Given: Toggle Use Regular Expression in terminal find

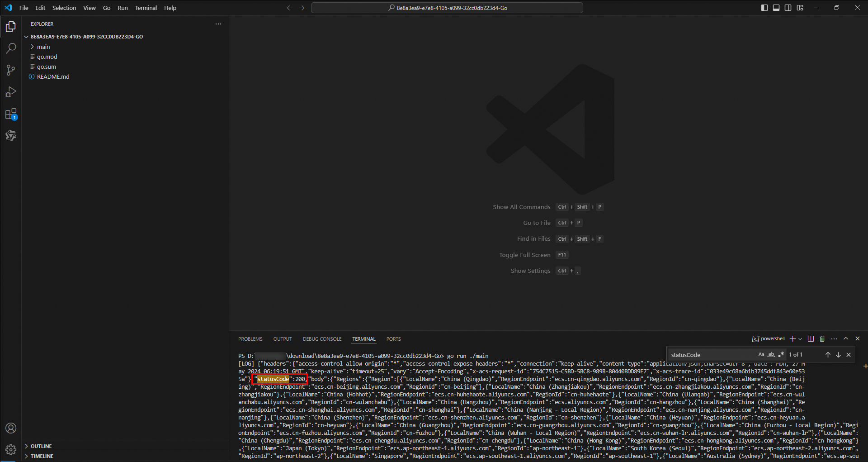Looking at the screenshot, I should [781, 355].
